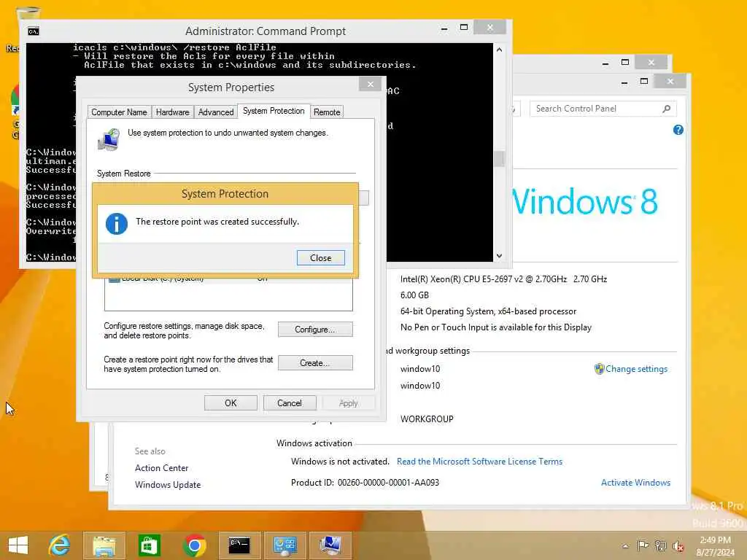This screenshot has width=747, height=560.
Task: Open File Explorer from the taskbar
Action: coord(104,545)
